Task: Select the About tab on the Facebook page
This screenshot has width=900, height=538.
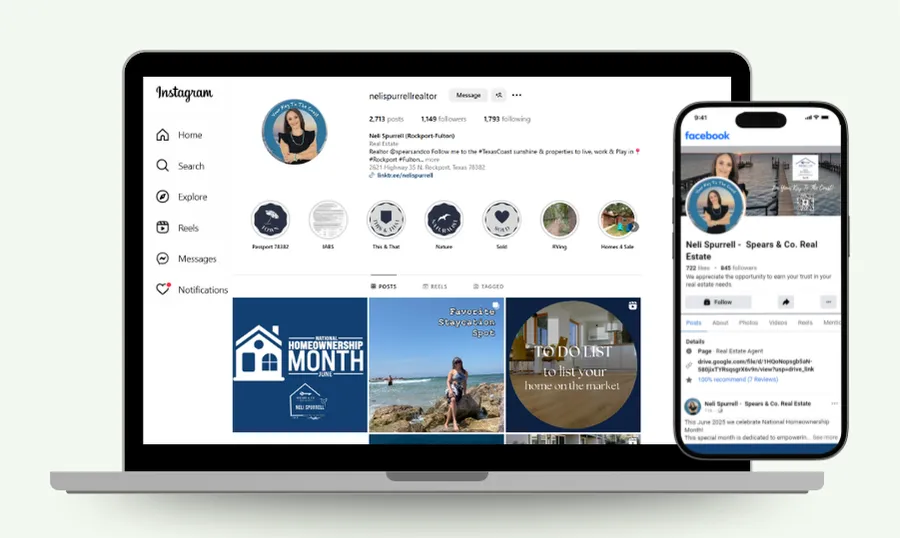Action: [720, 323]
